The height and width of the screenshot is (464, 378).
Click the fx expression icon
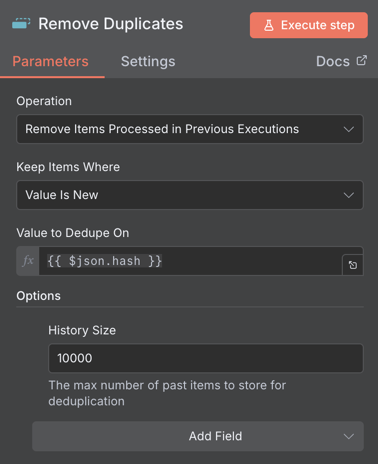point(28,261)
